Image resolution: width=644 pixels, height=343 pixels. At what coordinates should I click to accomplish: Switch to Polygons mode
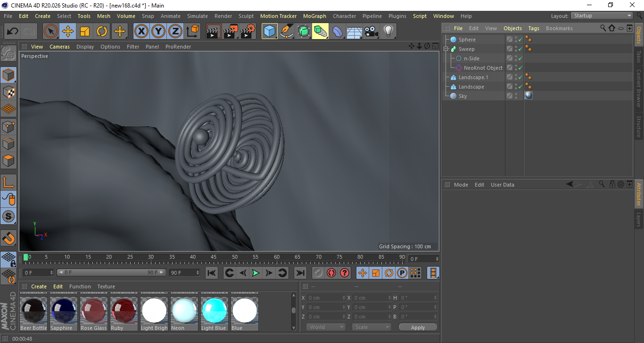pos(8,161)
